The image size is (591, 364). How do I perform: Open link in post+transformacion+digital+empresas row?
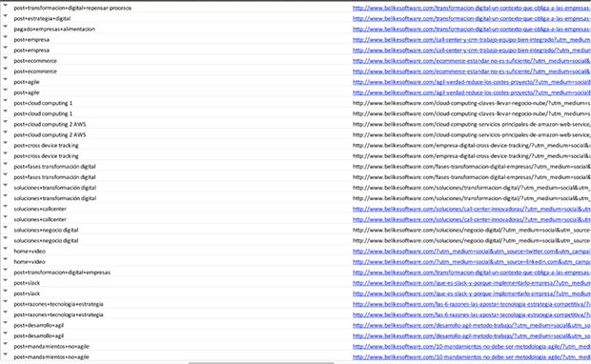click(x=472, y=273)
